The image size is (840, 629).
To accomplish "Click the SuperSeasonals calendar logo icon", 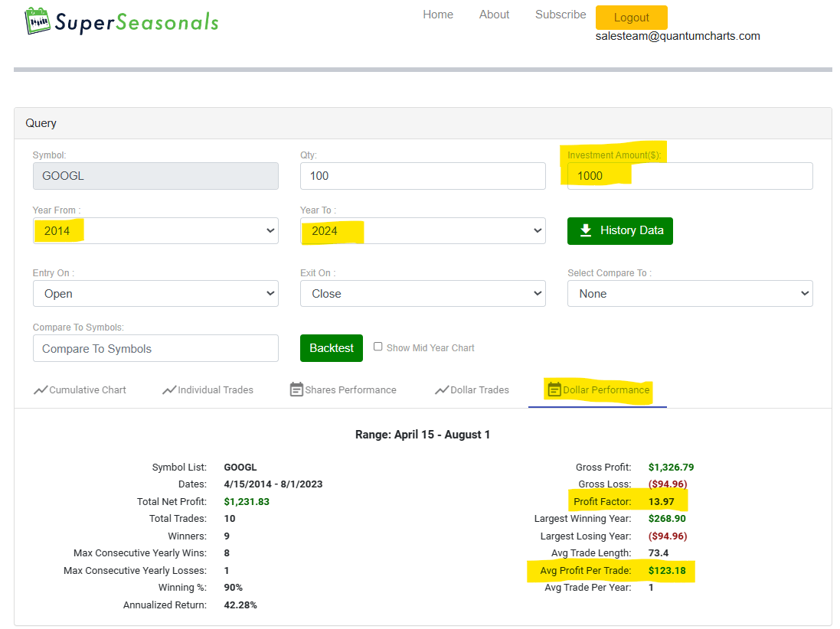I will pyautogui.click(x=38, y=21).
